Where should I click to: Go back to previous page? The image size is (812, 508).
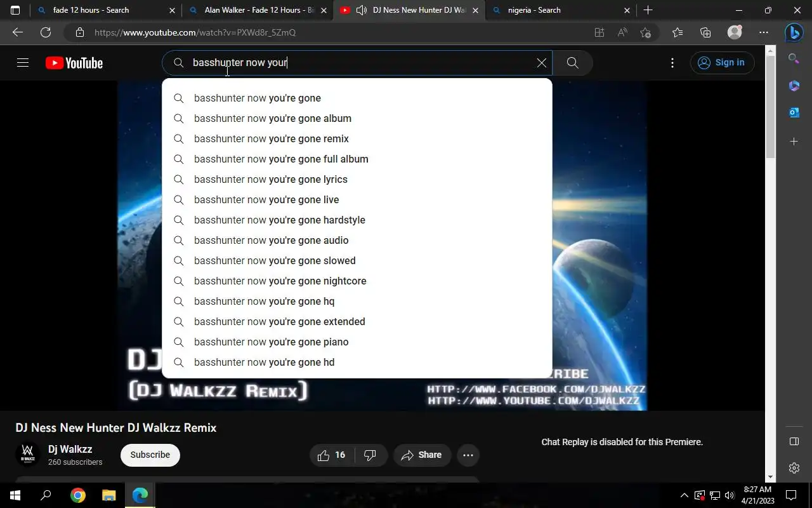18,32
